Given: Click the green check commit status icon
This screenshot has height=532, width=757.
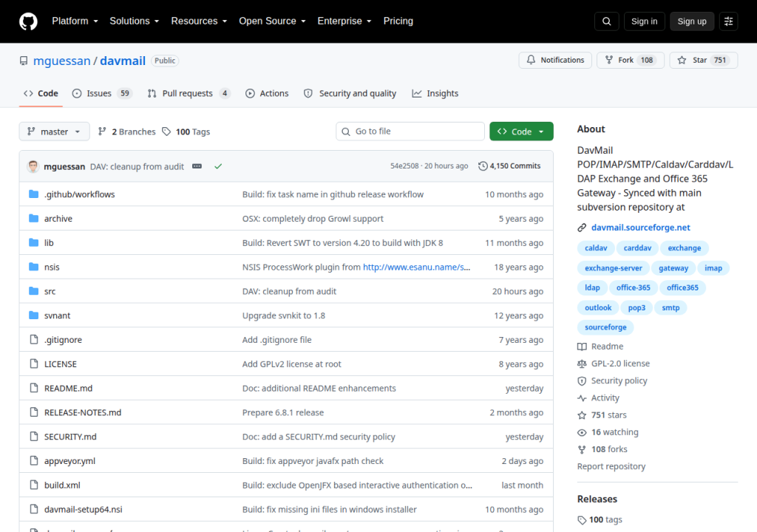Looking at the screenshot, I should click(x=218, y=166).
